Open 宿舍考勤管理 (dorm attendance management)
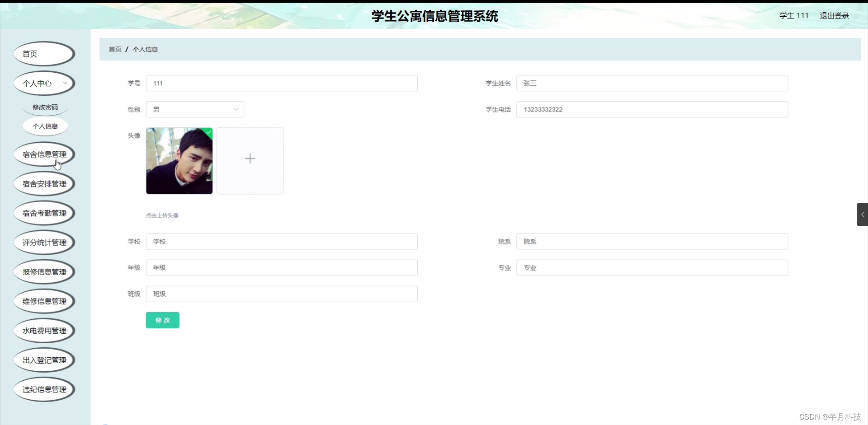Screen dimensions: 868x425 44,213
